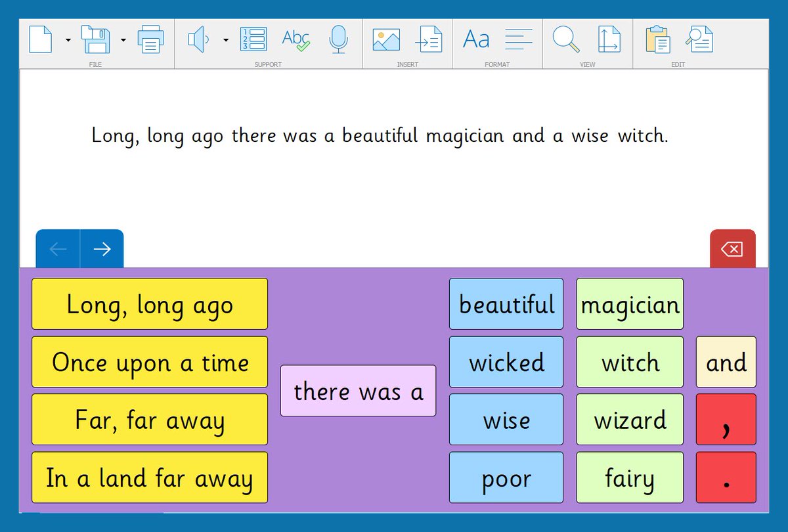The image size is (788, 532).
Task: Select the adjective 'poor'
Action: click(x=506, y=477)
